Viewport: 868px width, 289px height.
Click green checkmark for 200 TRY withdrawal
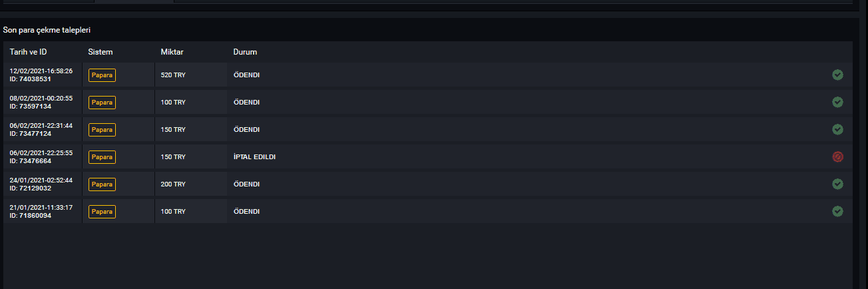pyautogui.click(x=837, y=184)
